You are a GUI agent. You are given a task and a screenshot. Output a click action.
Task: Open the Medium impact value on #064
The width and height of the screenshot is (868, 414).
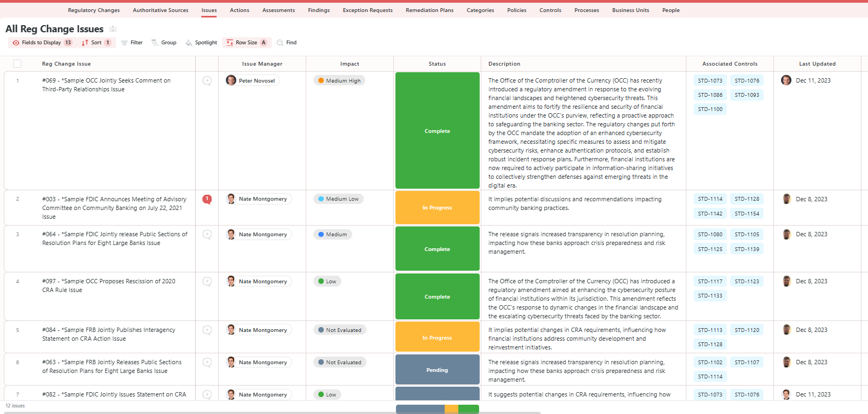(x=333, y=234)
